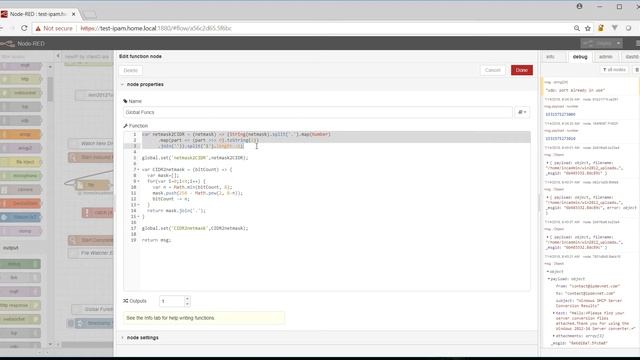The image size is (640, 360).
Task: Click the browser address bar URL
Action: point(156,28)
